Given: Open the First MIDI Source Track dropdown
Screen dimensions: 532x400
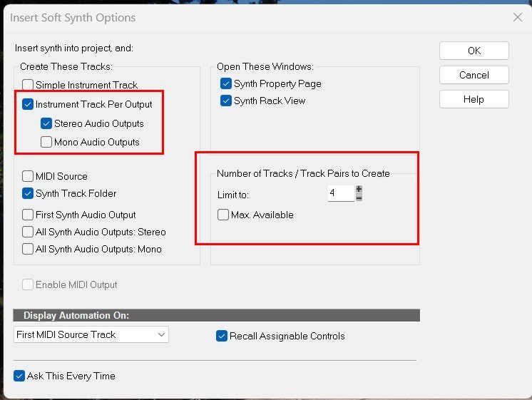Looking at the screenshot, I should coord(91,334).
